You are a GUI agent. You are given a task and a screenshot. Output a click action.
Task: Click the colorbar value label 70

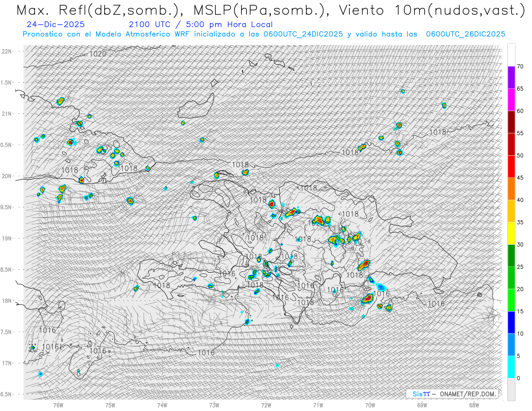pos(520,67)
